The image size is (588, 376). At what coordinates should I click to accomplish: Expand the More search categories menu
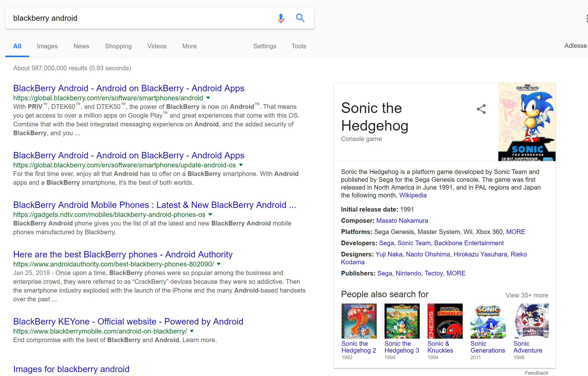coord(189,46)
